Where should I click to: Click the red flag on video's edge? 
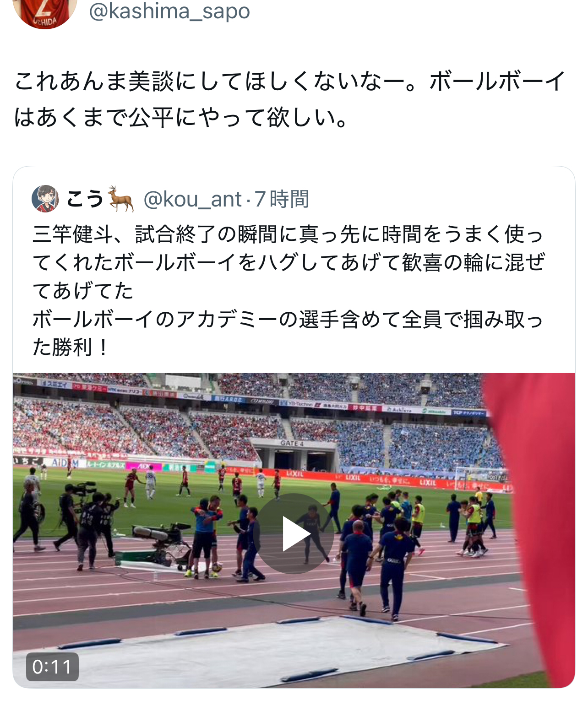click(531, 527)
